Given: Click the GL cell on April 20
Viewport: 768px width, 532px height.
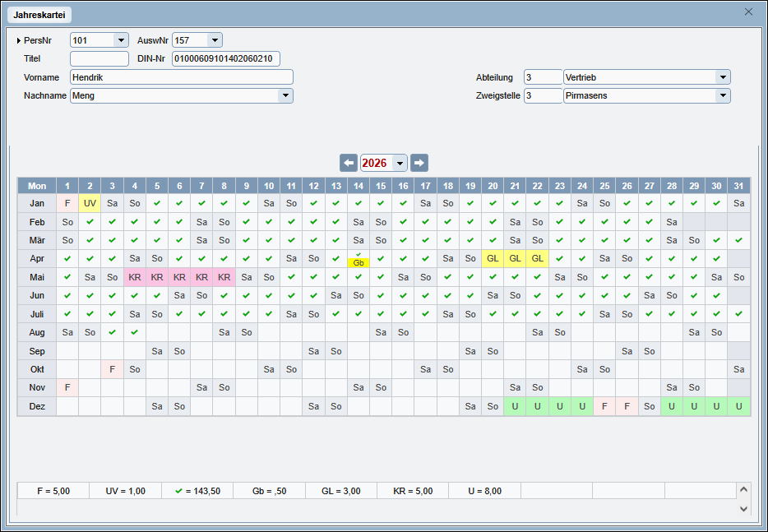Looking at the screenshot, I should click(493, 259).
